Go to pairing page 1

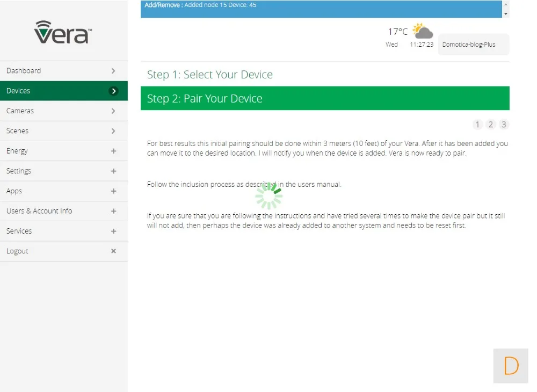point(477,124)
